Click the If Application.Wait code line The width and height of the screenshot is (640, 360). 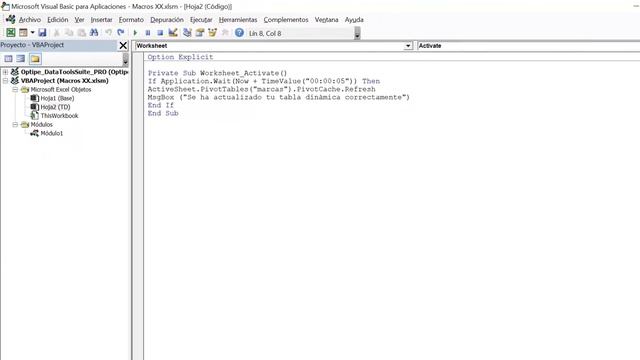click(264, 81)
